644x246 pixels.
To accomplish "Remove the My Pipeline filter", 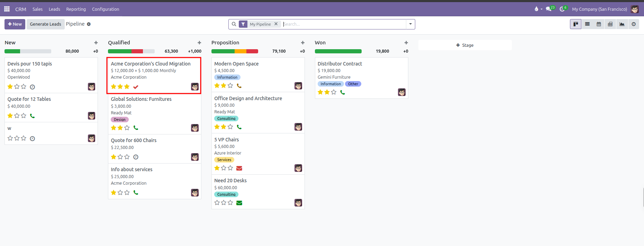I will [276, 24].
